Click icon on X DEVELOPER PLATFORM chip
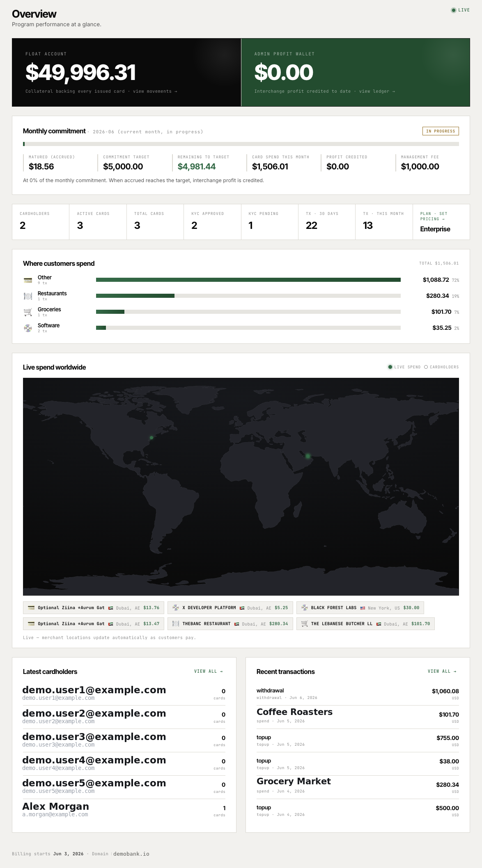The height and width of the screenshot is (868, 482). point(176,608)
